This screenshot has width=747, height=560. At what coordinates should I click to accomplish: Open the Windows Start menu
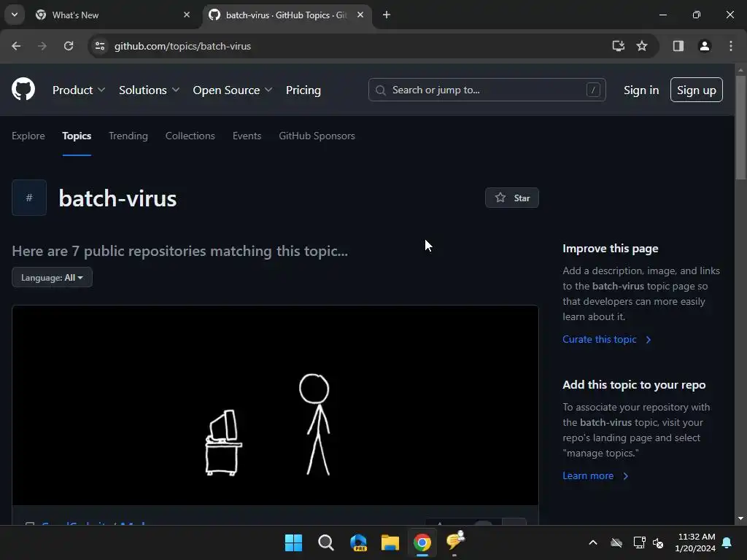293,542
